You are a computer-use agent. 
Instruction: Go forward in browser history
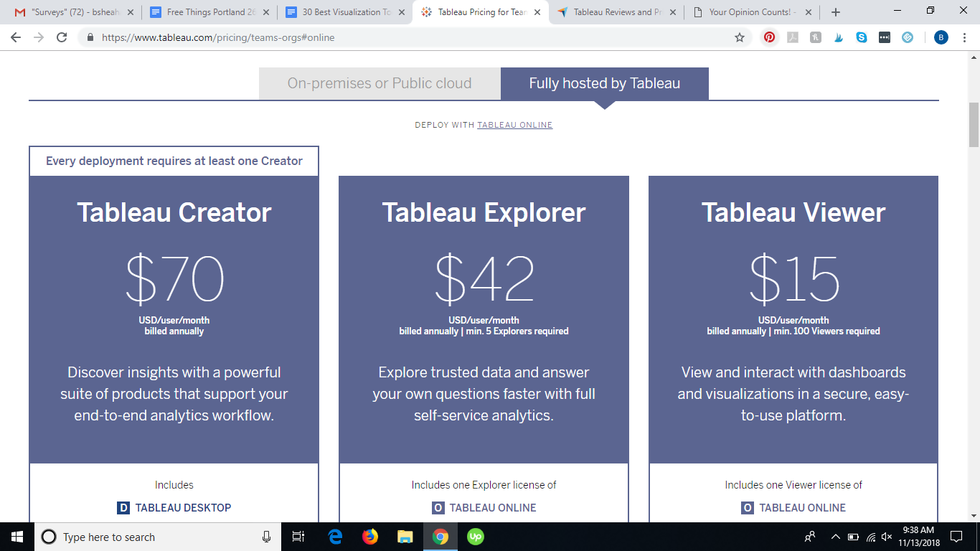39,37
